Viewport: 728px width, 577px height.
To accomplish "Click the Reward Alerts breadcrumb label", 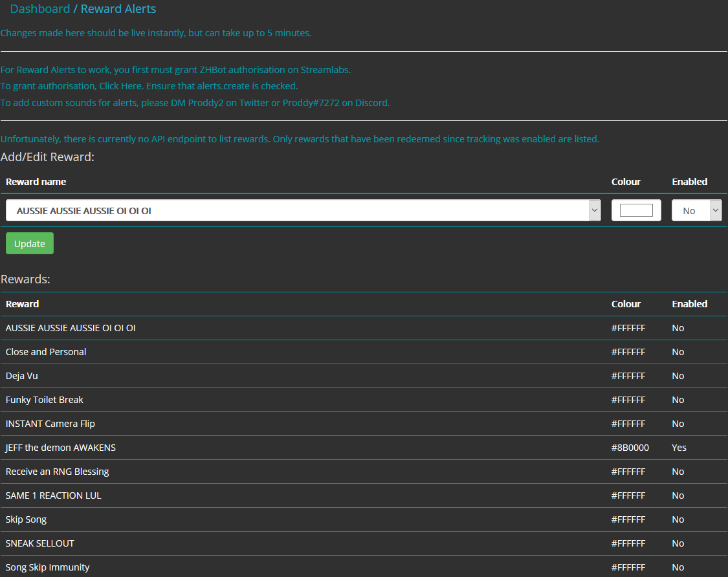I will (118, 9).
